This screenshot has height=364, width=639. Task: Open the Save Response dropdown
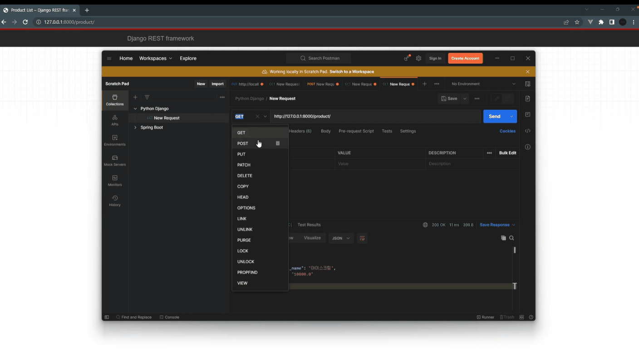(x=497, y=225)
